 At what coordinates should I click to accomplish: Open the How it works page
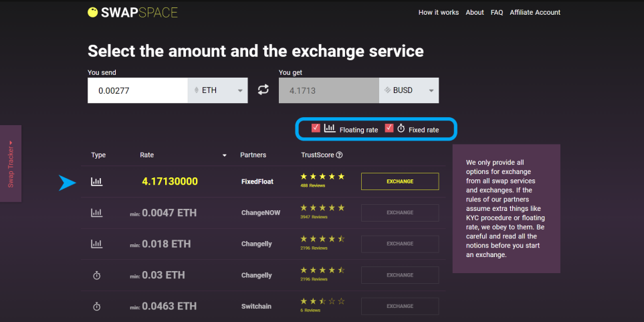tap(439, 12)
